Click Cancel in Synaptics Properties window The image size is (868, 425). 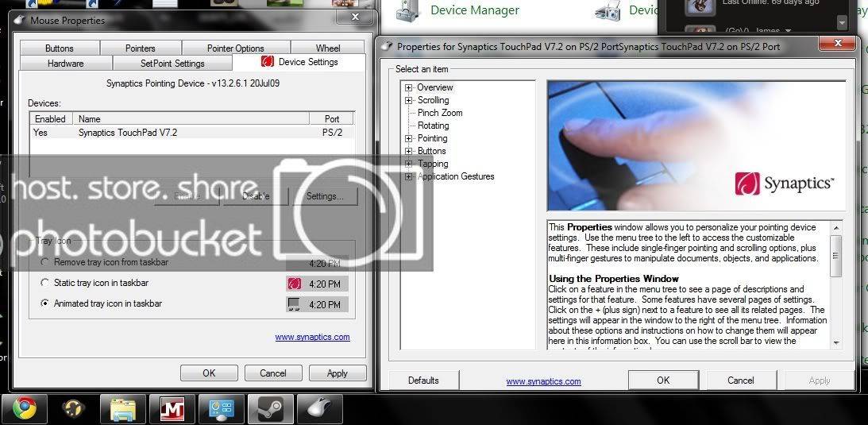[741, 381]
